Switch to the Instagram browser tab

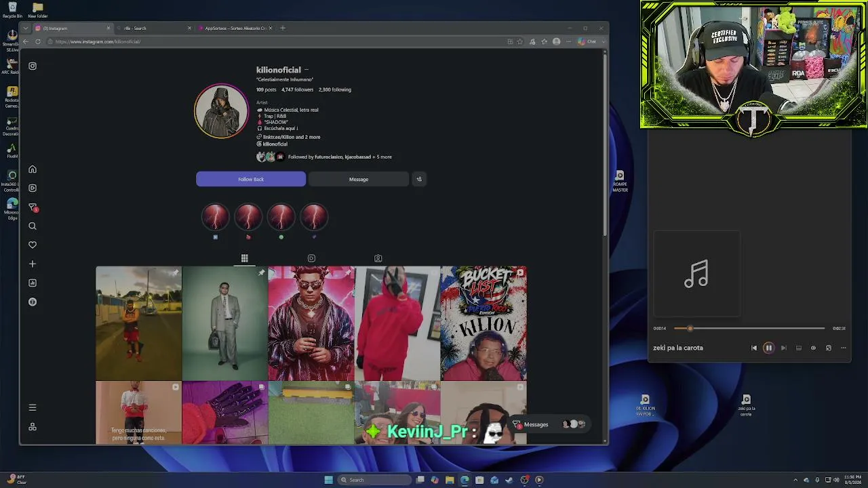(x=72, y=28)
